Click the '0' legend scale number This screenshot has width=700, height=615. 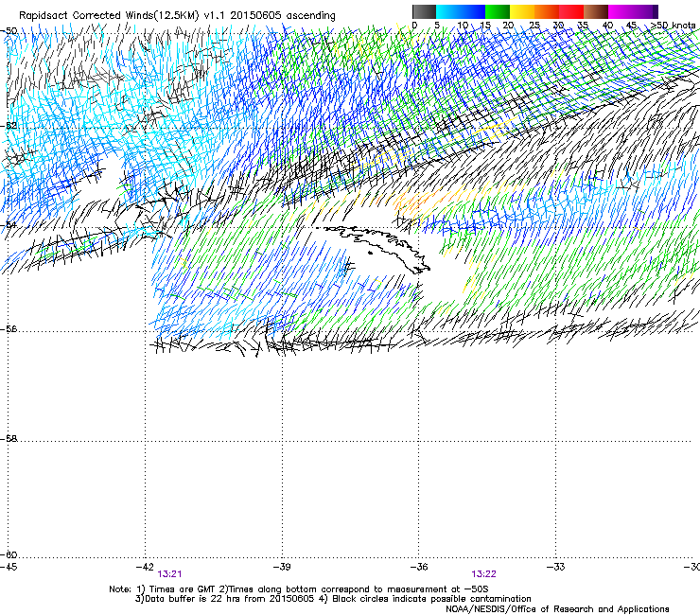pyautogui.click(x=414, y=26)
